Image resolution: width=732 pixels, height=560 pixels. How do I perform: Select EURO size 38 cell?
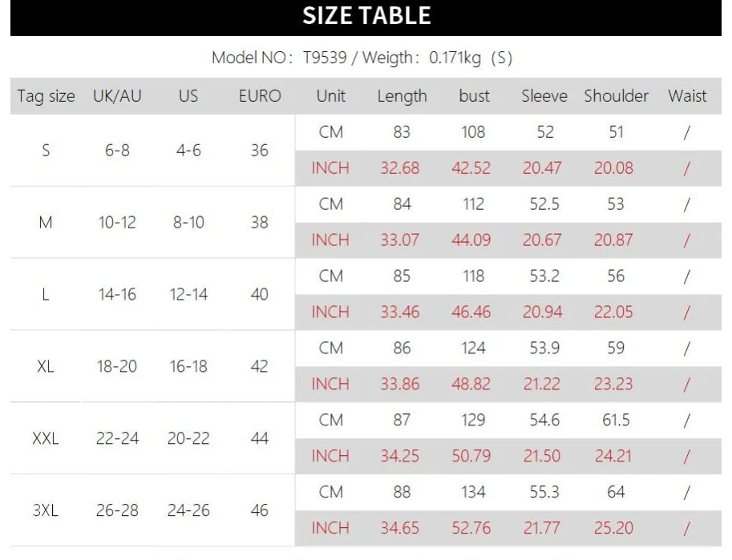tap(260, 222)
